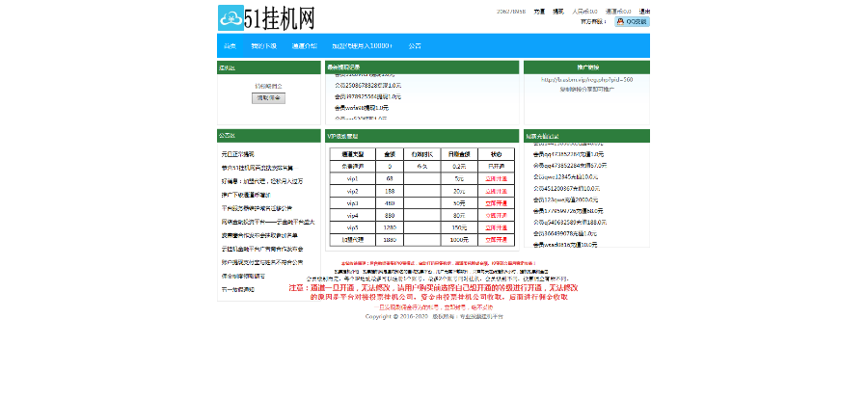Screen dimensions: 868x399
Task: Click the vip4 price cell 880
Action: click(390, 215)
